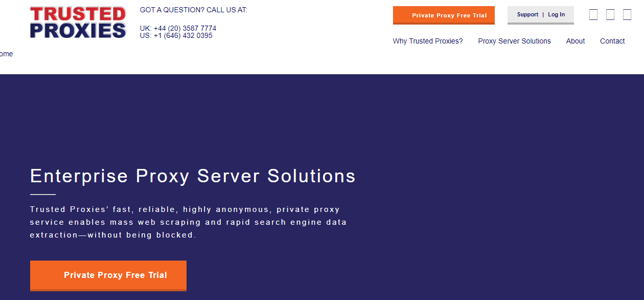Click the first of three social icon boxes
This screenshot has height=300, width=644.
pyautogui.click(x=593, y=14)
